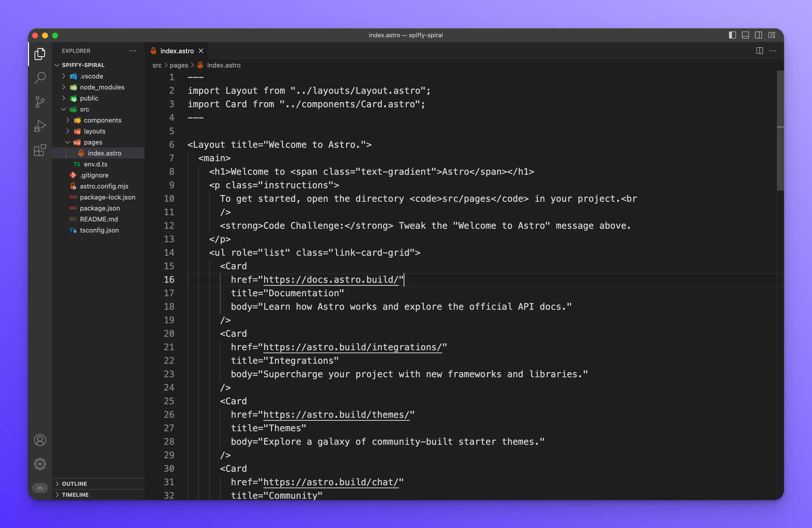Screen dimensions: 812x528
Task: Collapse the src folder
Action: point(63,109)
